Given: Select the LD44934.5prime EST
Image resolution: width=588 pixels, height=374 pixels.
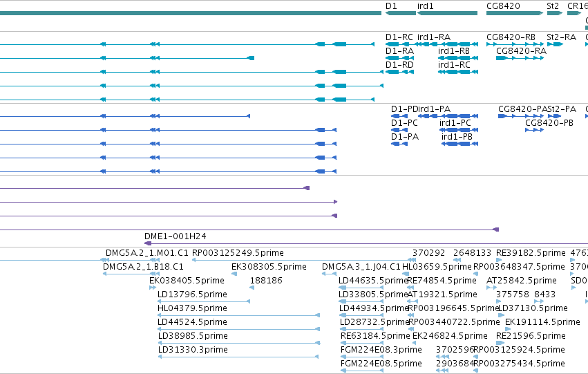Looking at the screenshot, I should [374, 308].
